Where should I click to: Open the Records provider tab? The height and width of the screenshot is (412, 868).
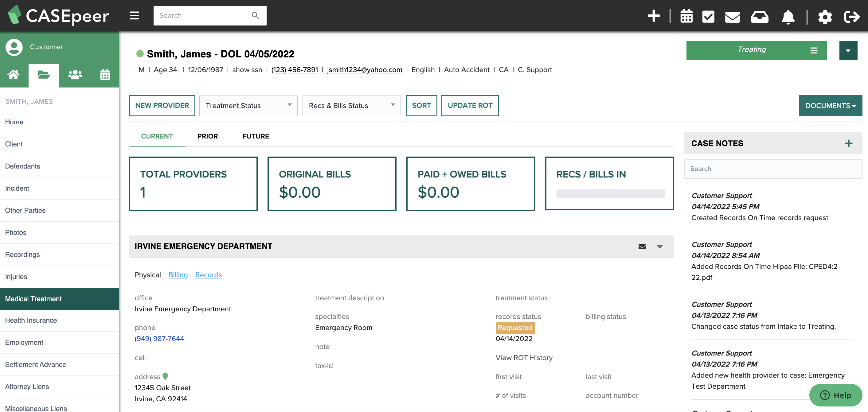pyautogui.click(x=208, y=275)
